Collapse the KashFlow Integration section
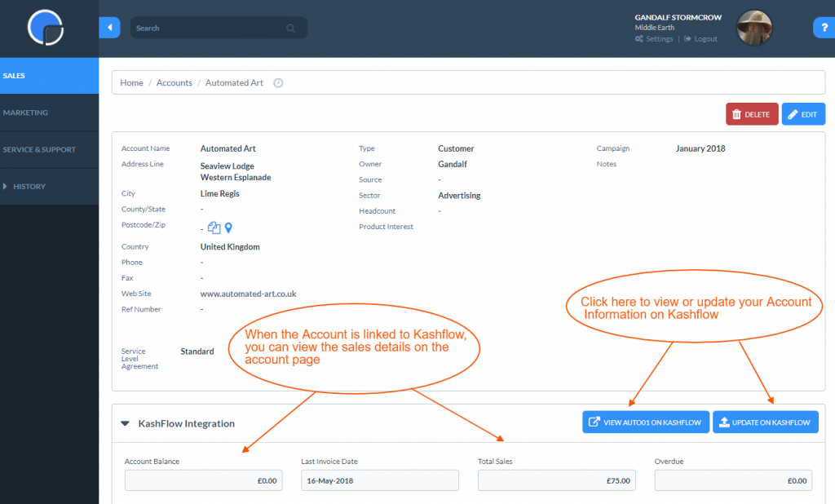The width and height of the screenshot is (835, 504). coord(124,423)
